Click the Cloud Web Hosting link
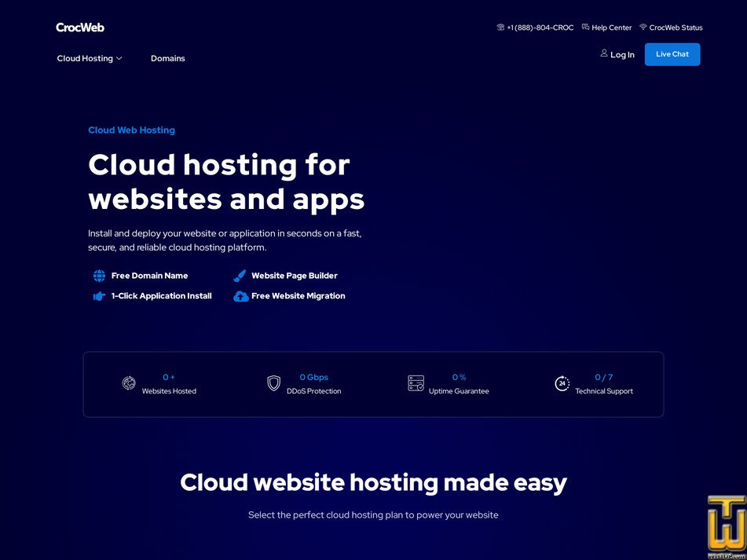 (x=131, y=130)
